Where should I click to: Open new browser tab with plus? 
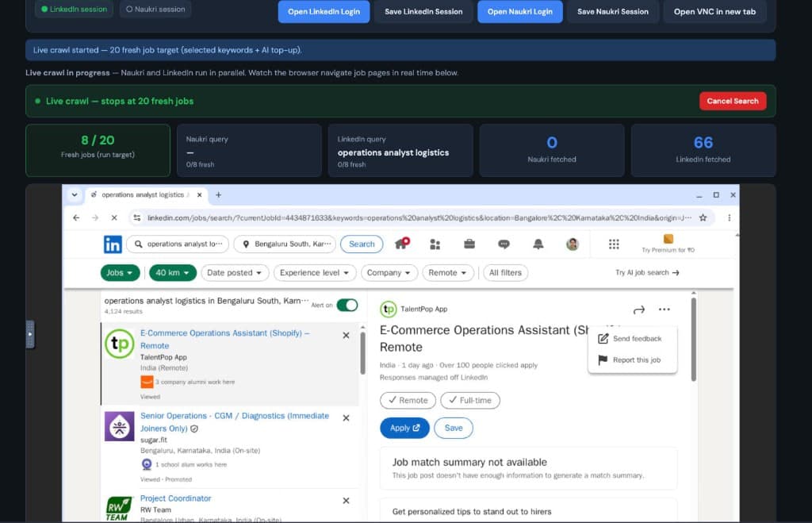(219, 195)
